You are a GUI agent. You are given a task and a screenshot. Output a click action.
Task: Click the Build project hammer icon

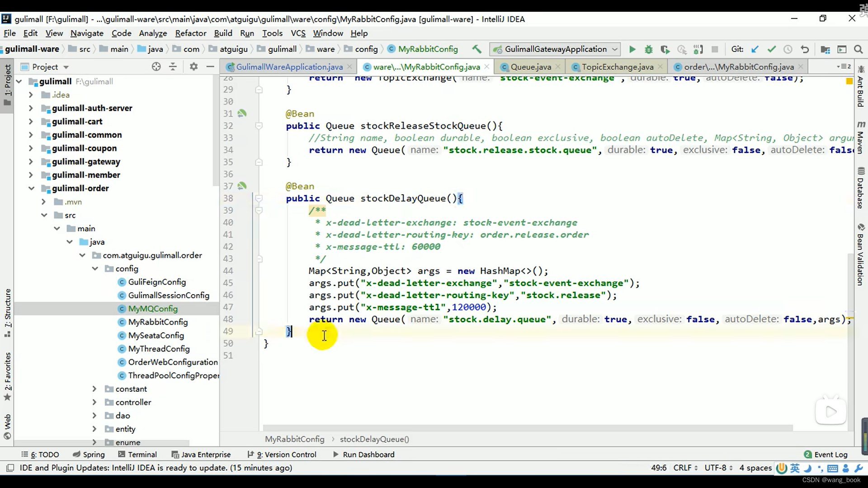(x=476, y=49)
